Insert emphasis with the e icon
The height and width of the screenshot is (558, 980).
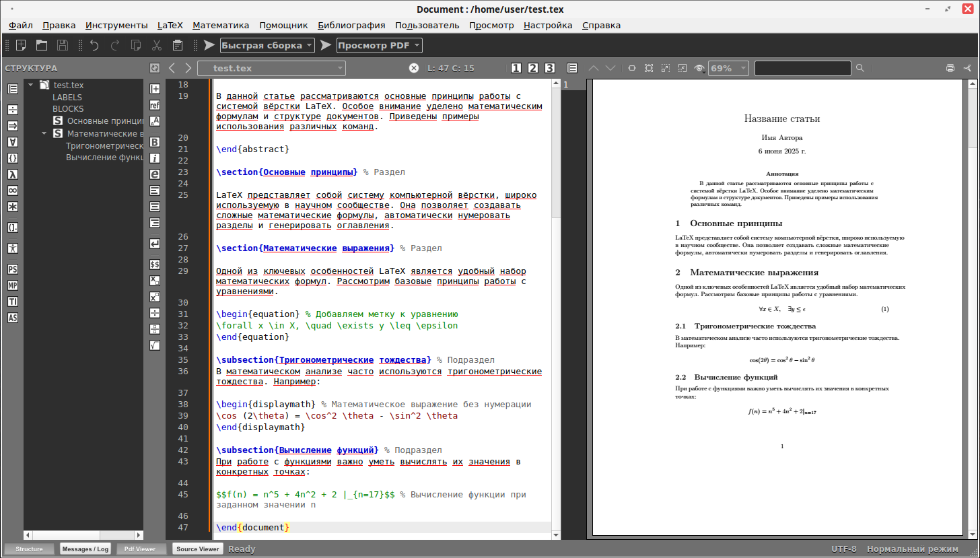[x=155, y=174]
